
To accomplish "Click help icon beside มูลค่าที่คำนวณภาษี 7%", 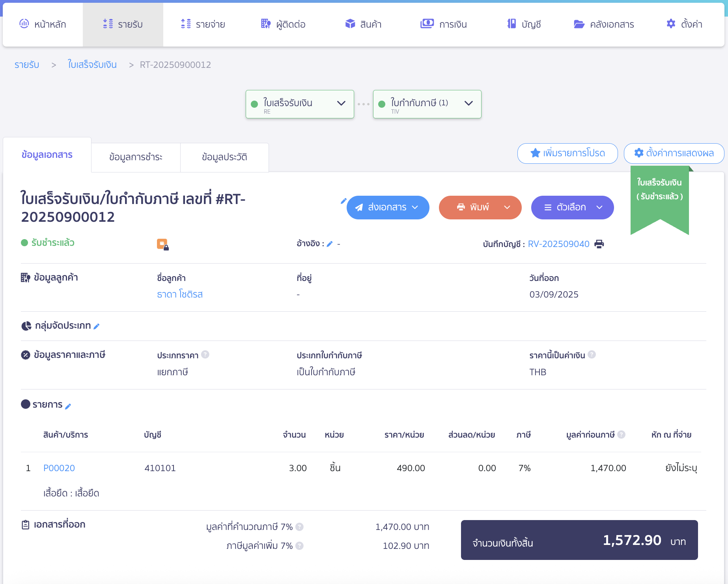I will pos(299,527).
